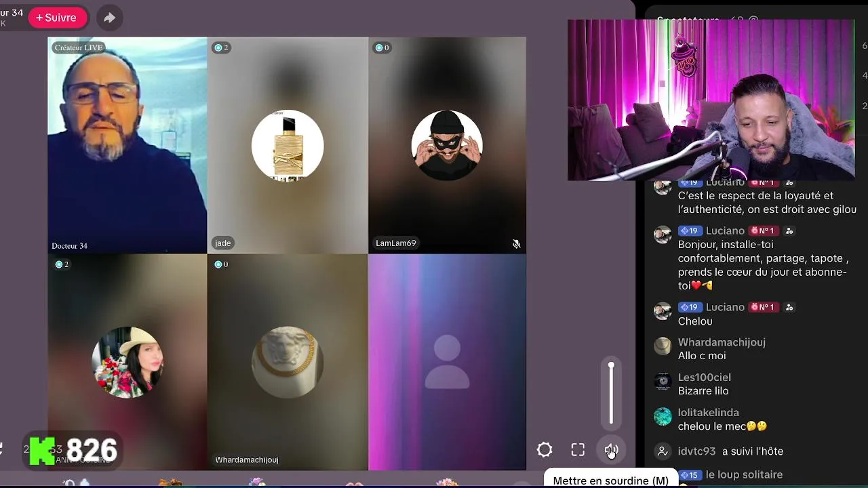Click moderator icon on Luciano's Chelou message

[x=789, y=307]
